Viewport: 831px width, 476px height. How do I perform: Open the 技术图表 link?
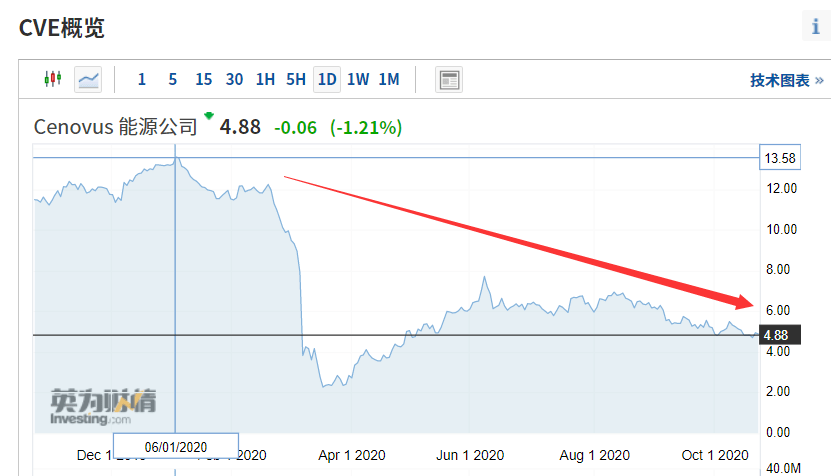click(x=786, y=80)
